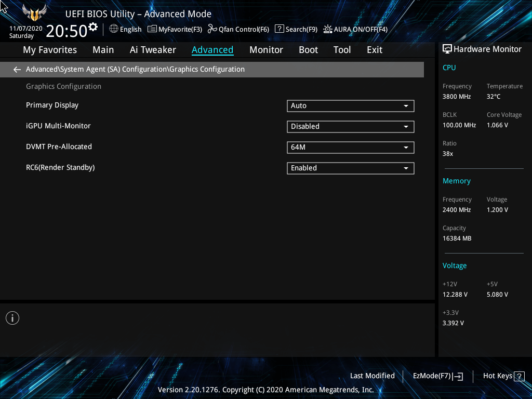The width and height of the screenshot is (532, 399).
Task: Select the DVMT Pre-Allocated label
Action: pos(59,147)
